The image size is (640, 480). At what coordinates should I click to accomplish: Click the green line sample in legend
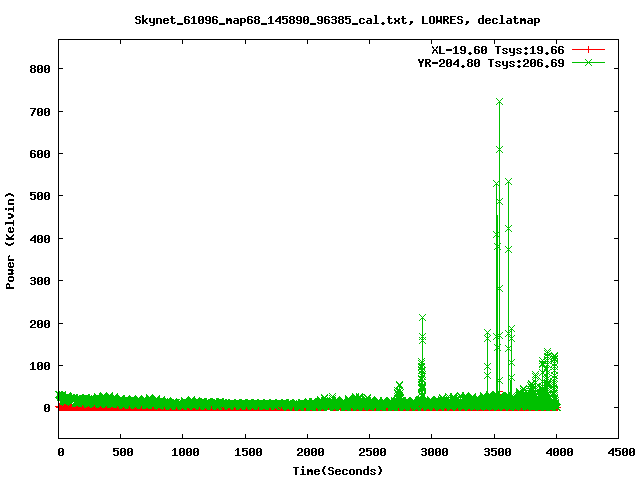589,62
